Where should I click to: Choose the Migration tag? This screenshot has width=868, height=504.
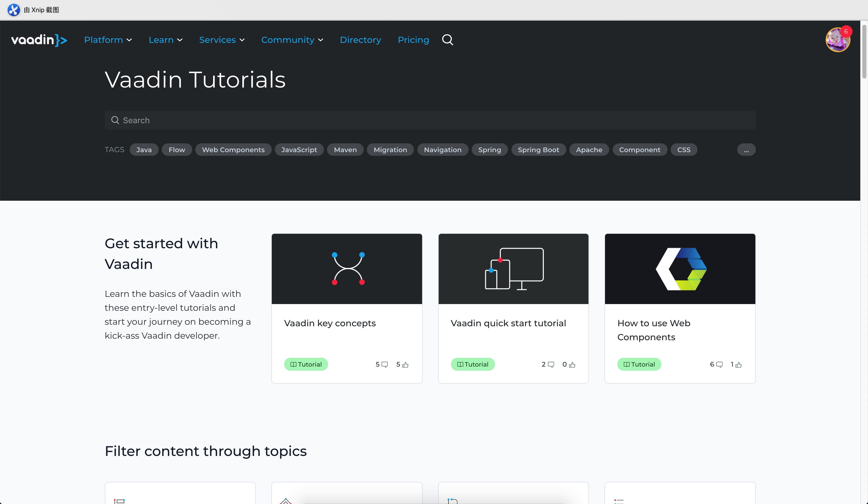pos(390,150)
